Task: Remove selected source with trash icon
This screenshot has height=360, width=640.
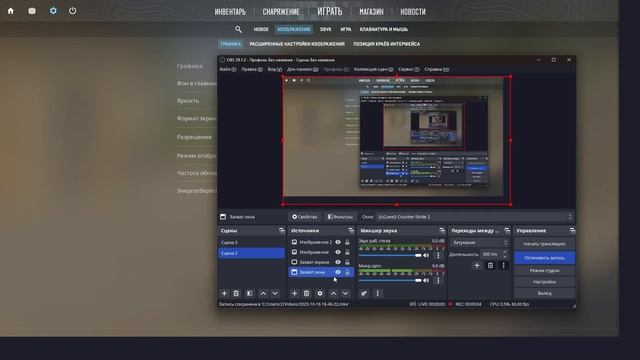Action: pyautogui.click(x=307, y=293)
